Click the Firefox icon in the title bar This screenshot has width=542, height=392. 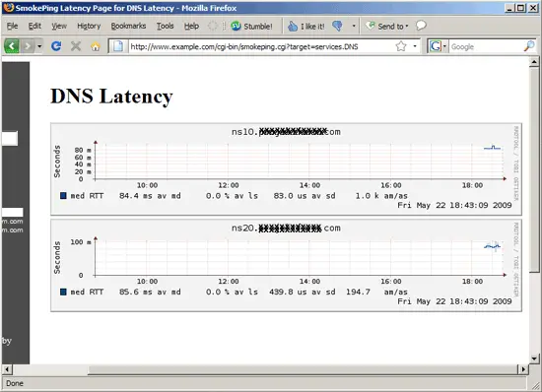(x=8, y=8)
